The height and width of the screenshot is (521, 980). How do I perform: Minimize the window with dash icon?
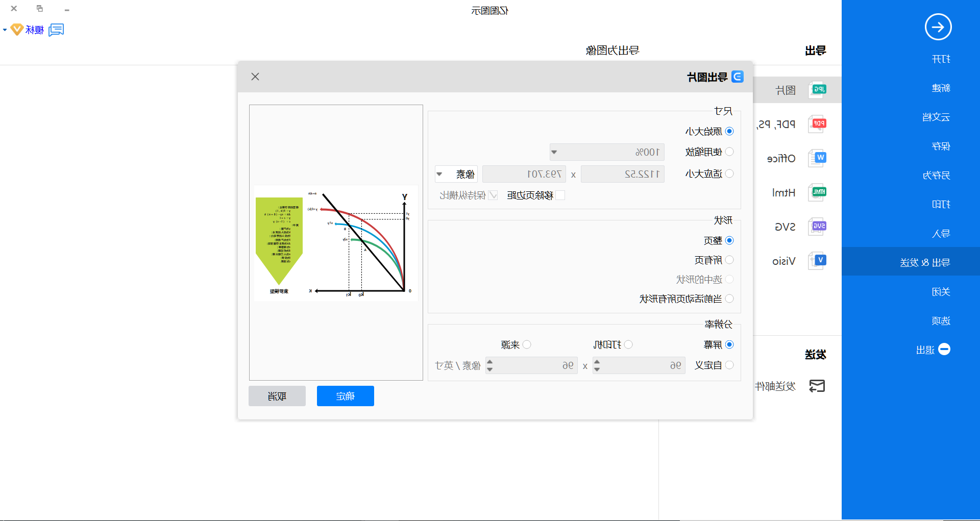(x=67, y=9)
